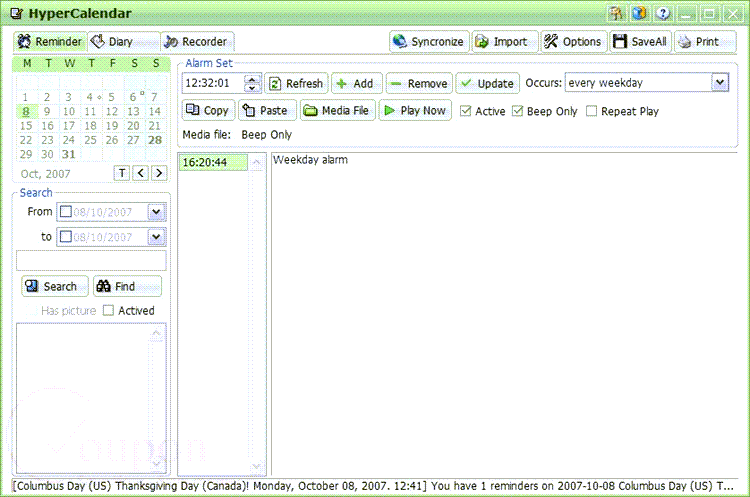Click the search results list scrollbar
The width and height of the screenshot is (750, 497).
(x=156, y=398)
